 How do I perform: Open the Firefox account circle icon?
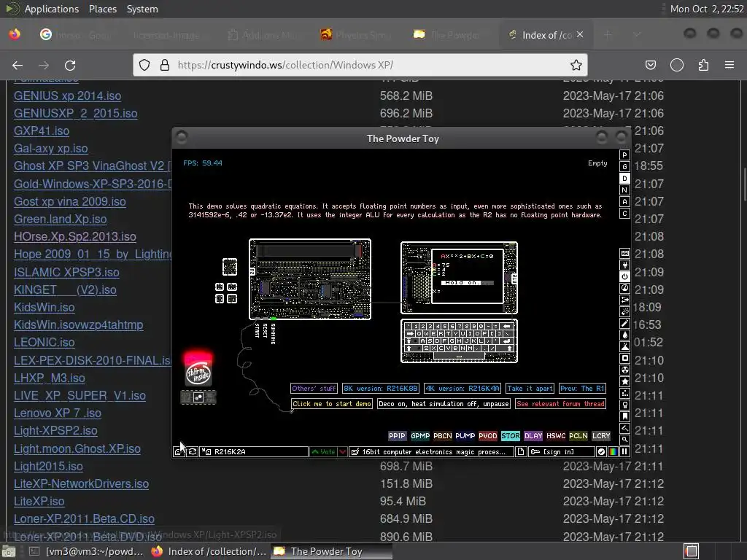(676, 65)
